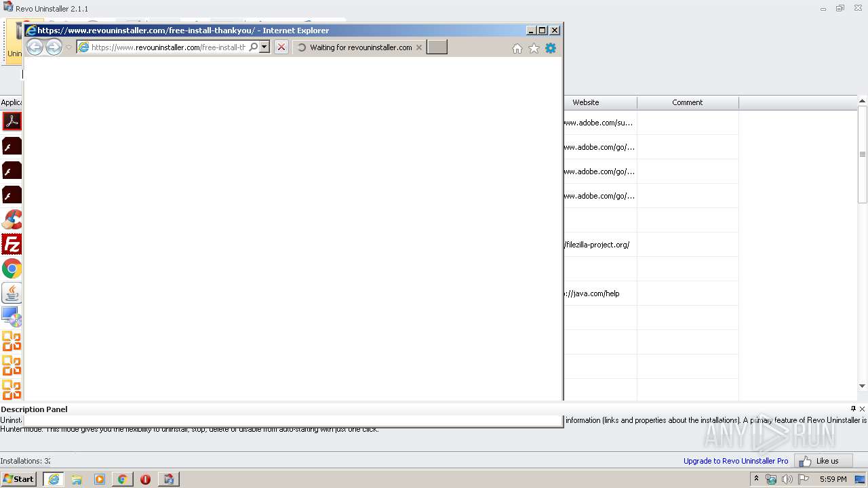Select the CCleaner entry in Revo list
Viewport: 868px width, 488px height.
pos(12,220)
